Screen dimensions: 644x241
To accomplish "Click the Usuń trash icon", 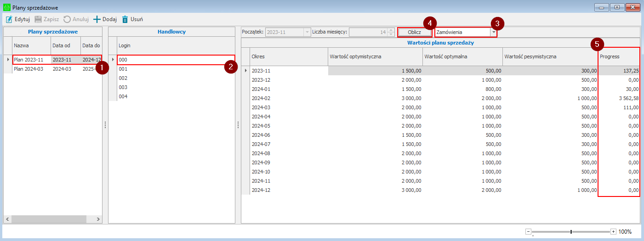I will pos(125,19).
